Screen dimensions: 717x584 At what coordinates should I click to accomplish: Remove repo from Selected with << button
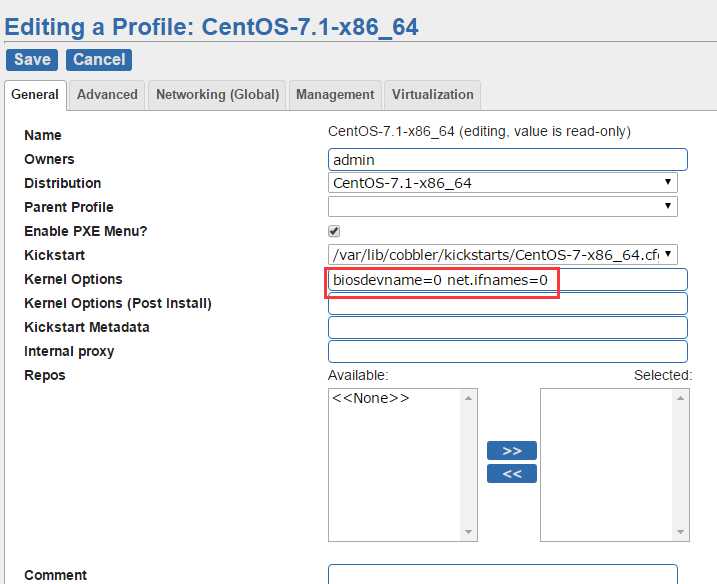[x=512, y=473]
